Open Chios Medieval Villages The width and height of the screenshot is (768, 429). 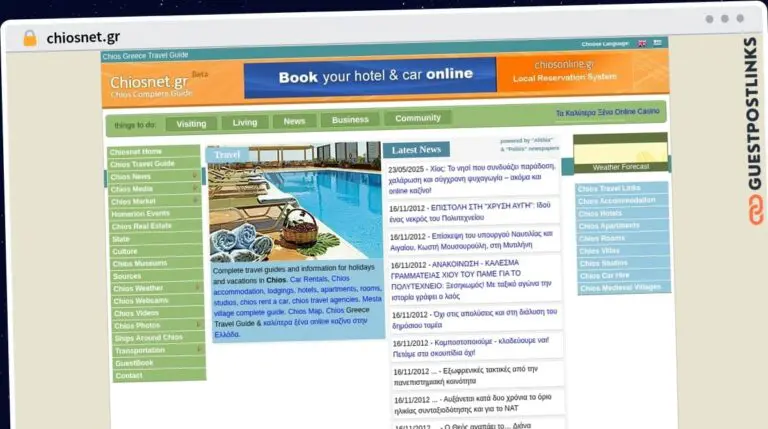(624, 287)
